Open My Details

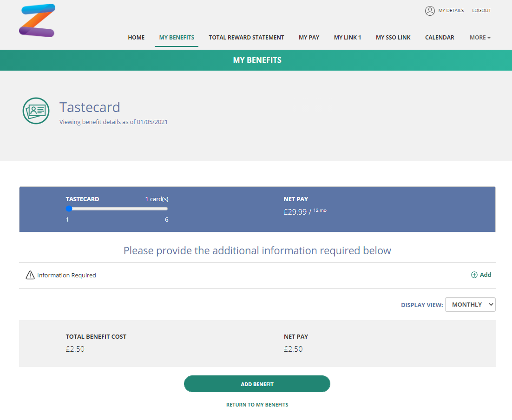(451, 10)
